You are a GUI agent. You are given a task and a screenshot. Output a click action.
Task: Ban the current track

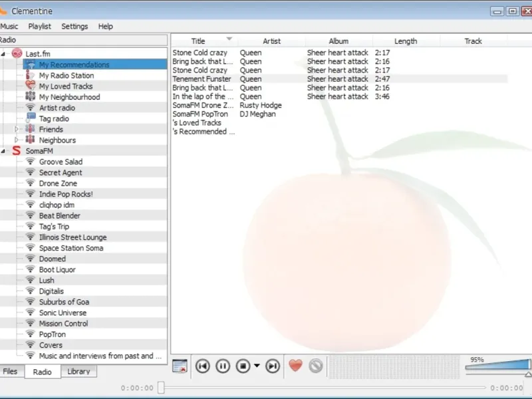pos(315,366)
